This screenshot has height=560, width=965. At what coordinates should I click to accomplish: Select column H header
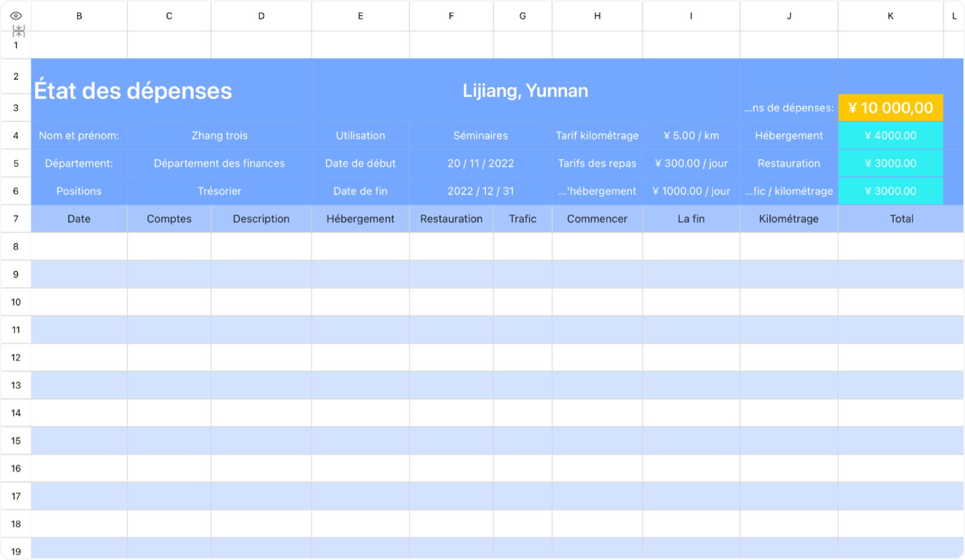pos(597,16)
